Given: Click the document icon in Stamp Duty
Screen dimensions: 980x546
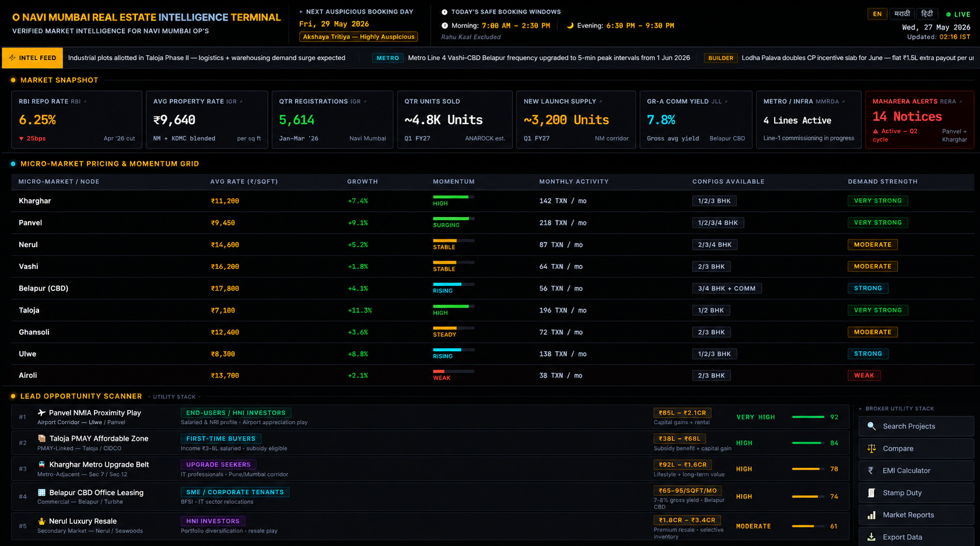Looking at the screenshot, I should click(x=872, y=493).
